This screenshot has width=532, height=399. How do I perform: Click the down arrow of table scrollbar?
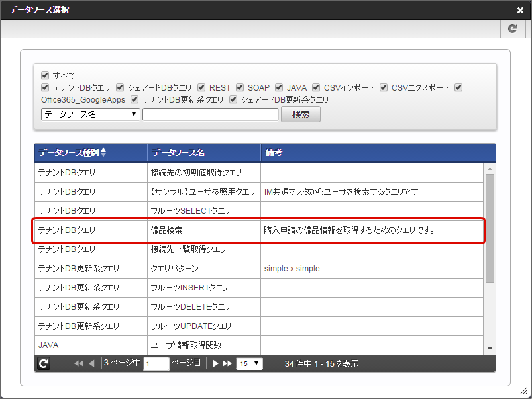(490, 349)
